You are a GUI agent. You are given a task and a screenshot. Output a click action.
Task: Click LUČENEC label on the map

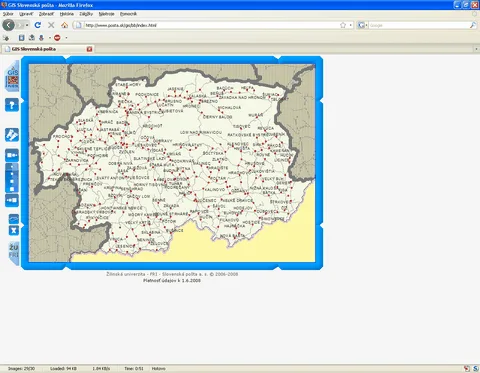tap(207, 200)
